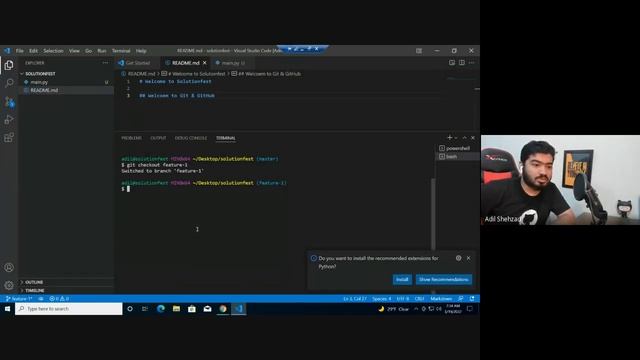Open the File menu
The image size is (640, 360).
point(20,51)
